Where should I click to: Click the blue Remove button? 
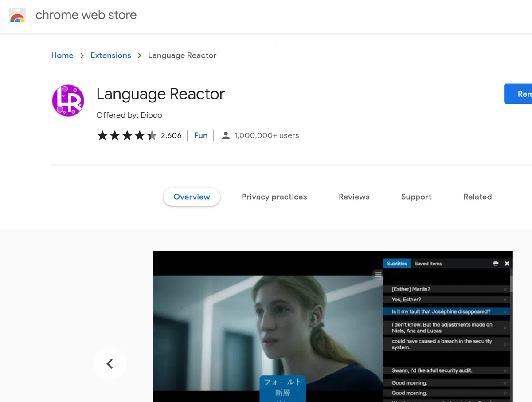[x=518, y=94]
